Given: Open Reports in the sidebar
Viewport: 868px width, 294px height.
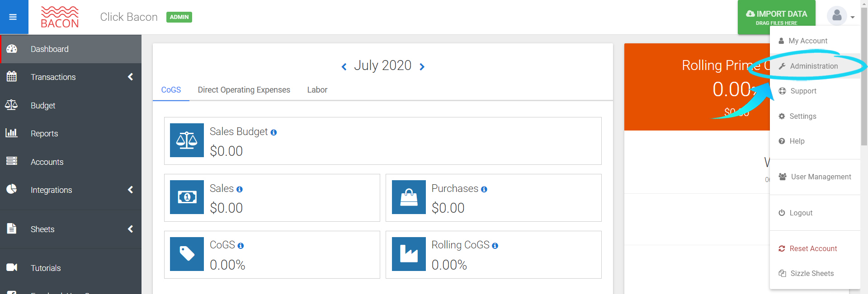Looking at the screenshot, I should pyautogui.click(x=71, y=133).
